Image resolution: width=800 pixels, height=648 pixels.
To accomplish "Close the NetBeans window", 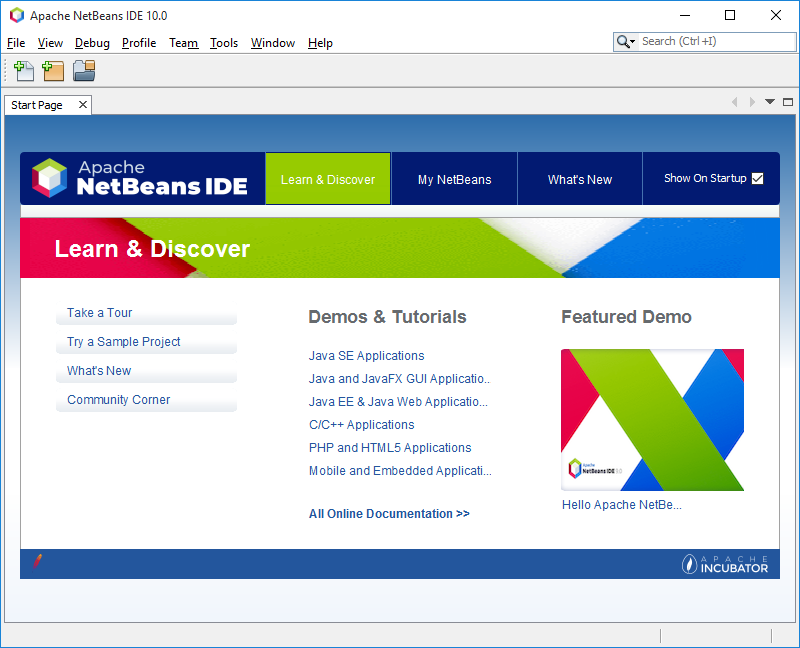I will coord(776,15).
